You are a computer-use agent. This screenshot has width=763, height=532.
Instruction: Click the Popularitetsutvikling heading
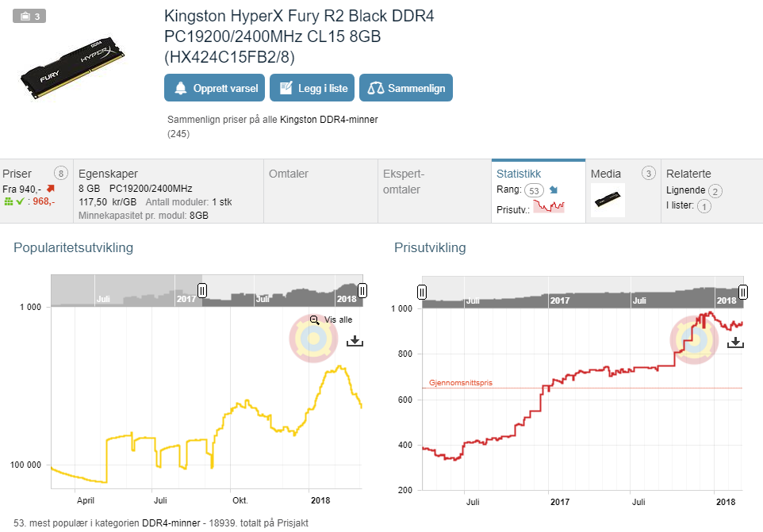pos(74,247)
